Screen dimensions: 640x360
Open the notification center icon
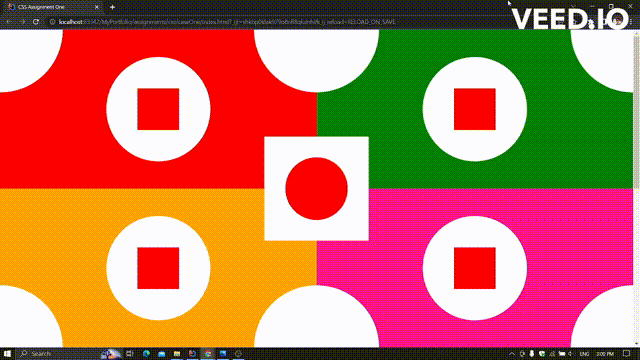click(x=627, y=353)
